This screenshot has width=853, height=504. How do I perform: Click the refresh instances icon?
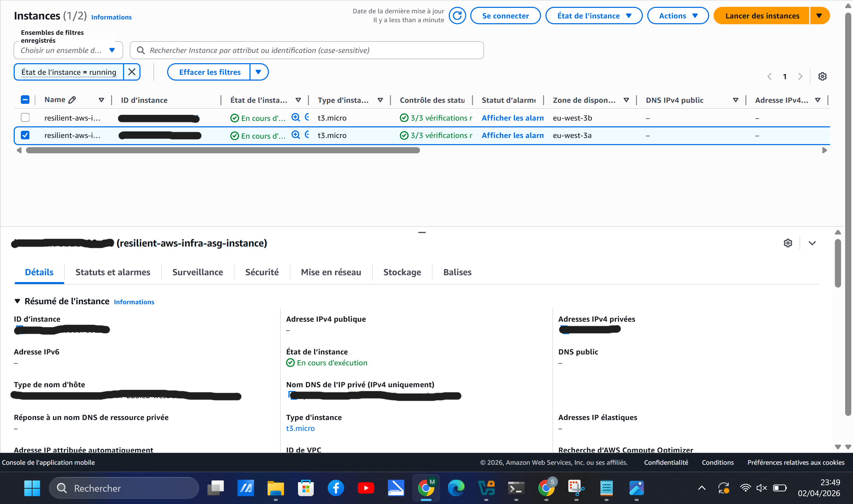pos(458,15)
